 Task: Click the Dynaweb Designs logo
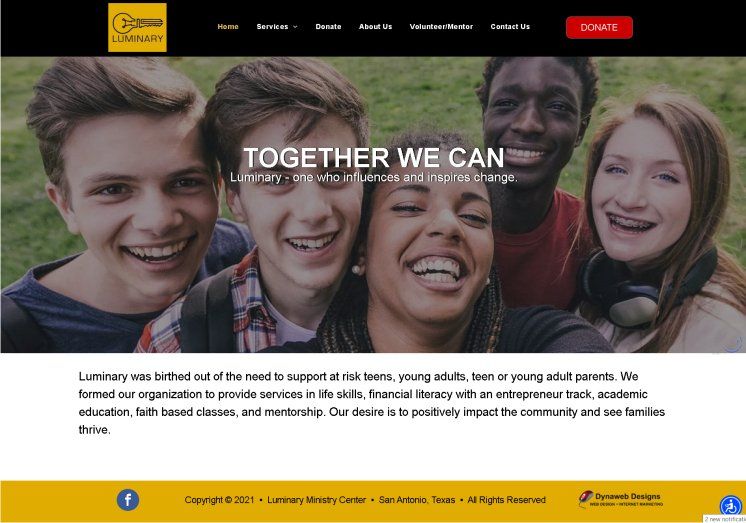pyautogui.click(x=621, y=499)
